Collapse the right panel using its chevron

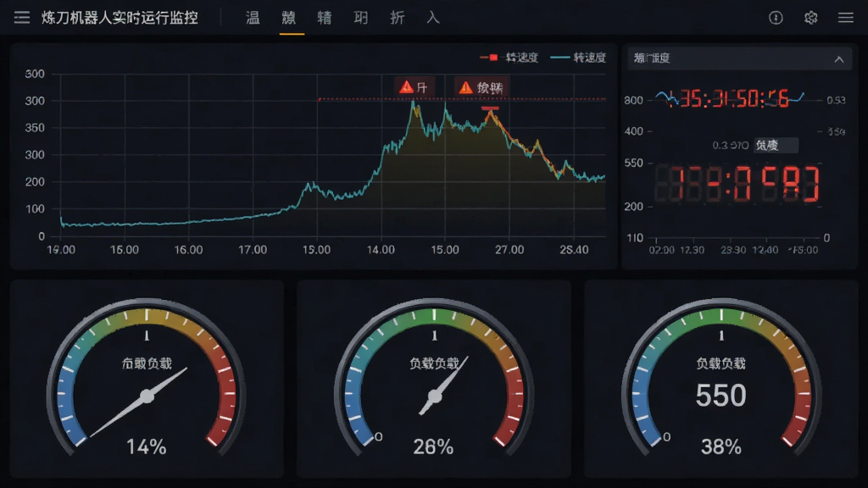838,59
